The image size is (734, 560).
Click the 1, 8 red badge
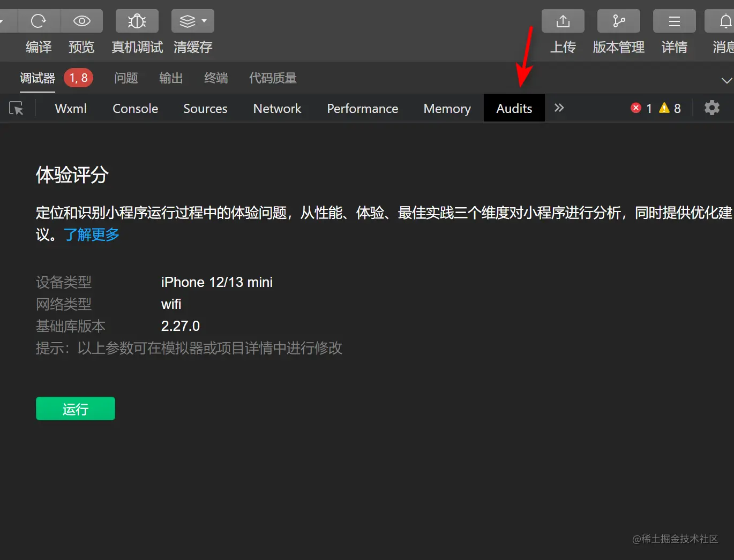[79, 78]
